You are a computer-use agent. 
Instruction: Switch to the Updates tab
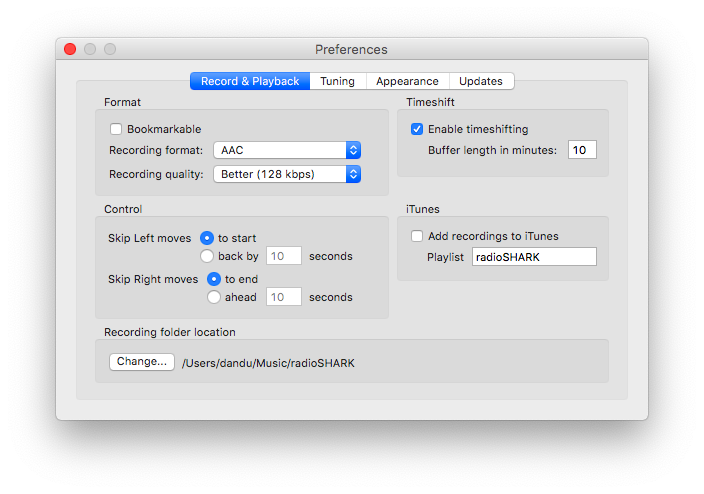tap(481, 81)
